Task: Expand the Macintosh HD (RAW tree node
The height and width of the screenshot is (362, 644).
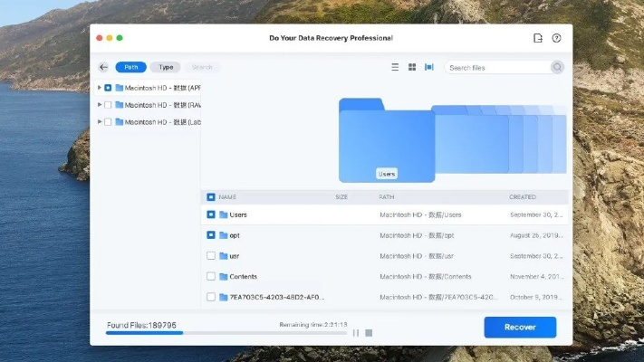Action: point(99,105)
